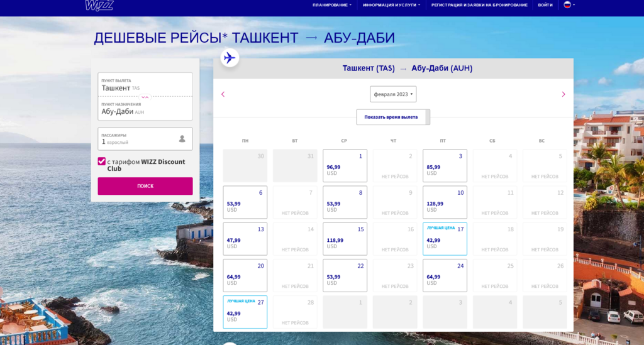
Task: Click the Дешевые рейсы Ташкент Абу-Даби title
Action: pyautogui.click(x=245, y=38)
